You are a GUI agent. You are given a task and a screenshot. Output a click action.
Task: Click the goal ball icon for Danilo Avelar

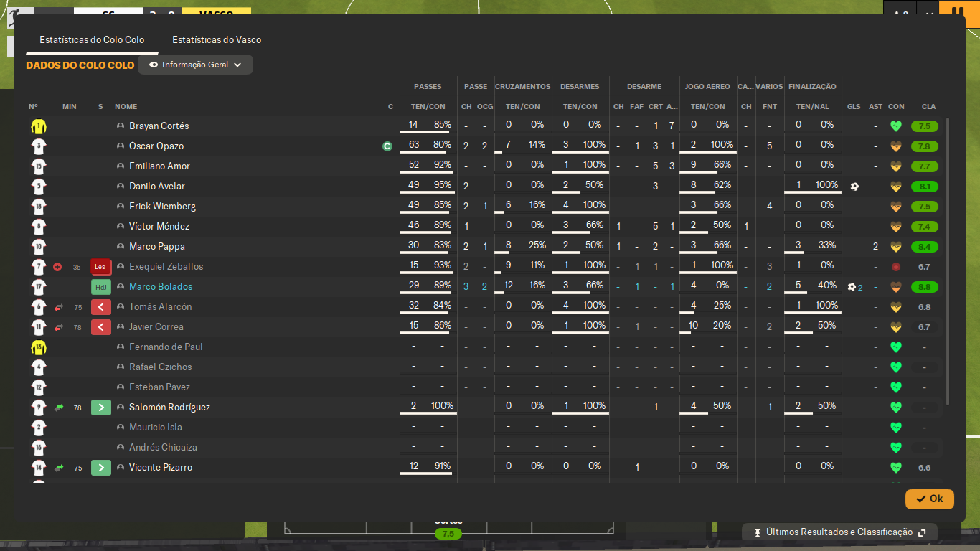(854, 187)
